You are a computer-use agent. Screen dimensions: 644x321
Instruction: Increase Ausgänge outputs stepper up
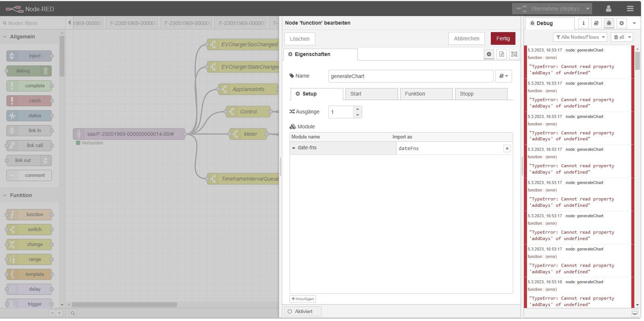[x=358, y=109]
